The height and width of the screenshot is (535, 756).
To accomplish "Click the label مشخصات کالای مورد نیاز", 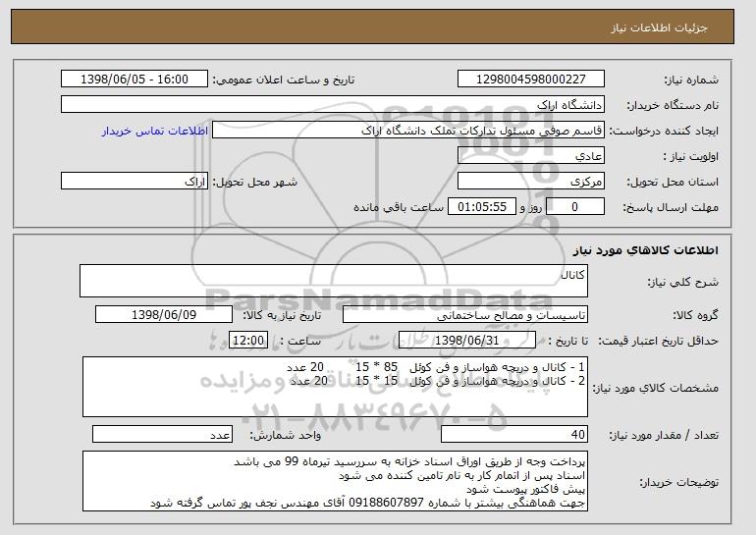I will [655, 388].
